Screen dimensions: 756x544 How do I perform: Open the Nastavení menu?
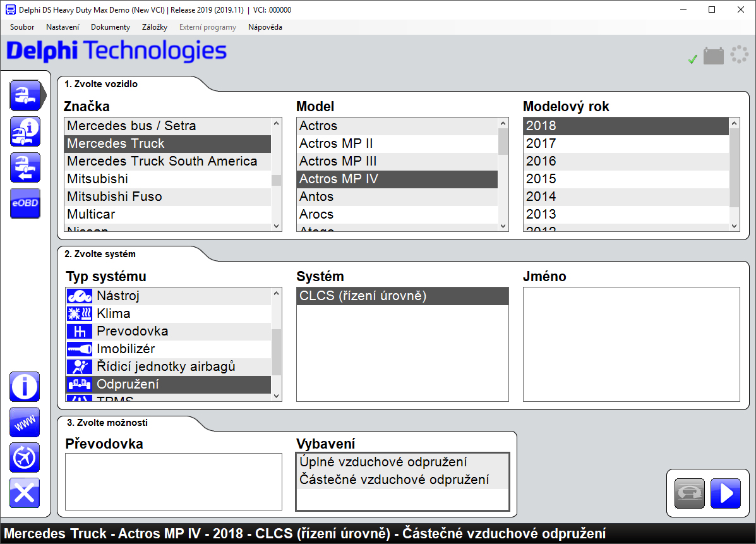click(x=63, y=27)
